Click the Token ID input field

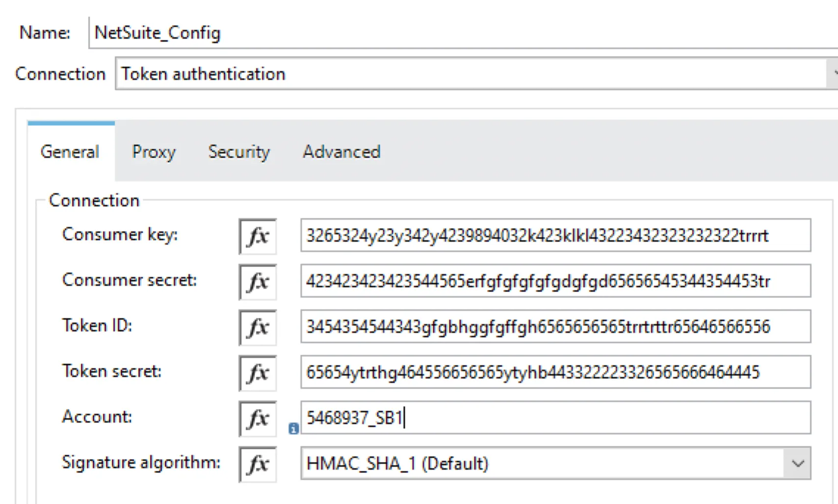pyautogui.click(x=555, y=327)
